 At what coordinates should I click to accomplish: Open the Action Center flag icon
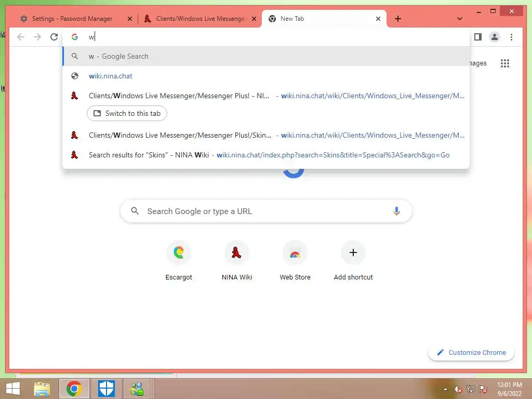pyautogui.click(x=483, y=389)
